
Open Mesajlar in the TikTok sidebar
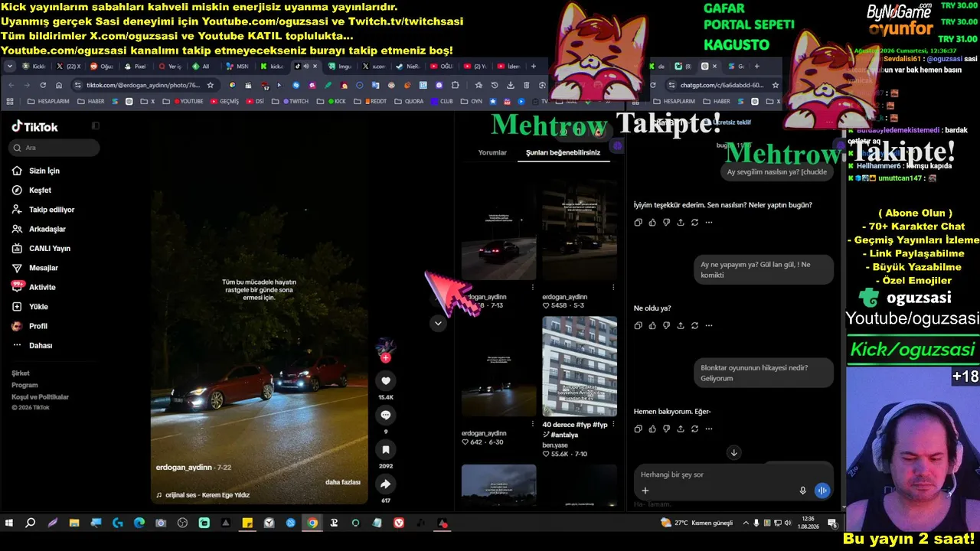point(43,268)
